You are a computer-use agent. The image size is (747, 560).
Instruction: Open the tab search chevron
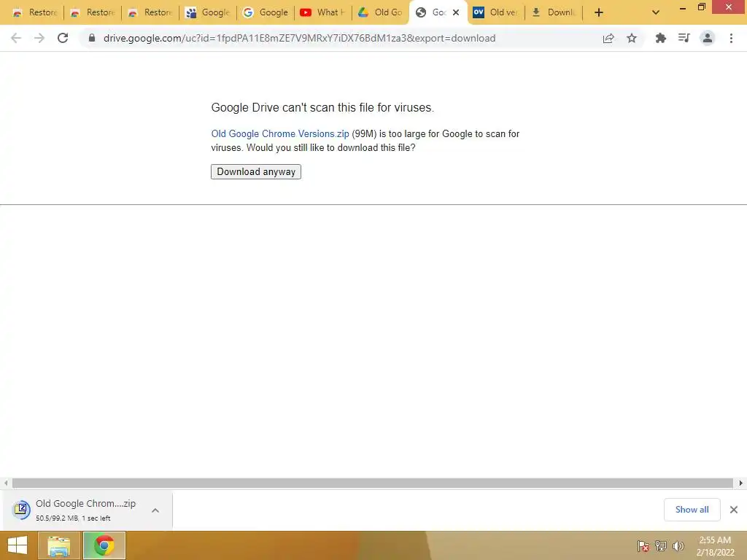click(656, 12)
